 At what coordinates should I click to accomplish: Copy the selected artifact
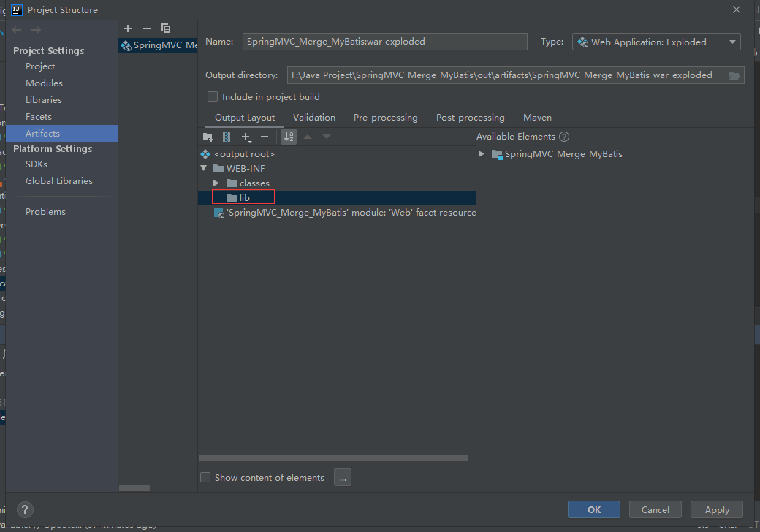pos(166,28)
